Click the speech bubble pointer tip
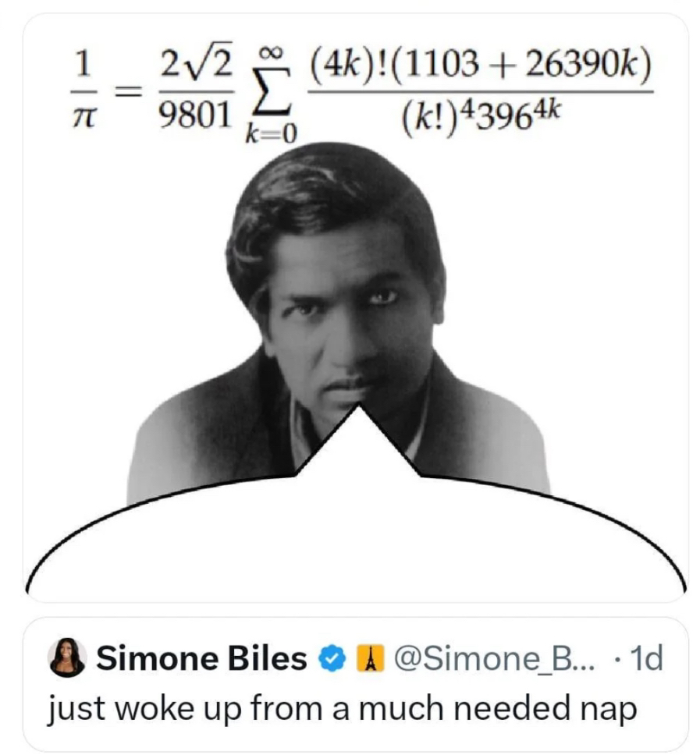The height and width of the screenshot is (755, 700). 358,409
